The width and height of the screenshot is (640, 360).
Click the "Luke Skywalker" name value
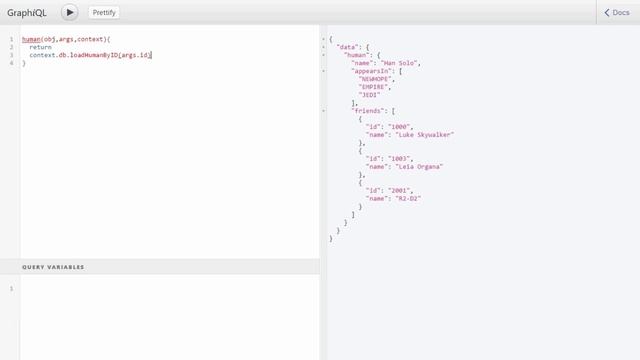pos(424,135)
